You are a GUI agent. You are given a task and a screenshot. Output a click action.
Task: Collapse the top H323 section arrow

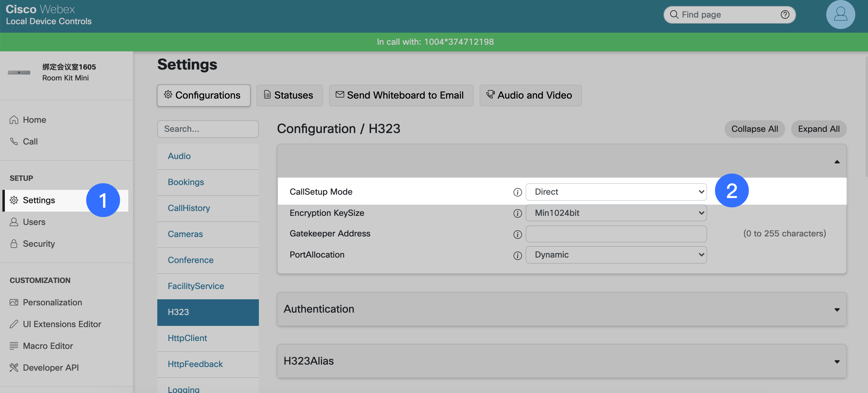point(837,162)
